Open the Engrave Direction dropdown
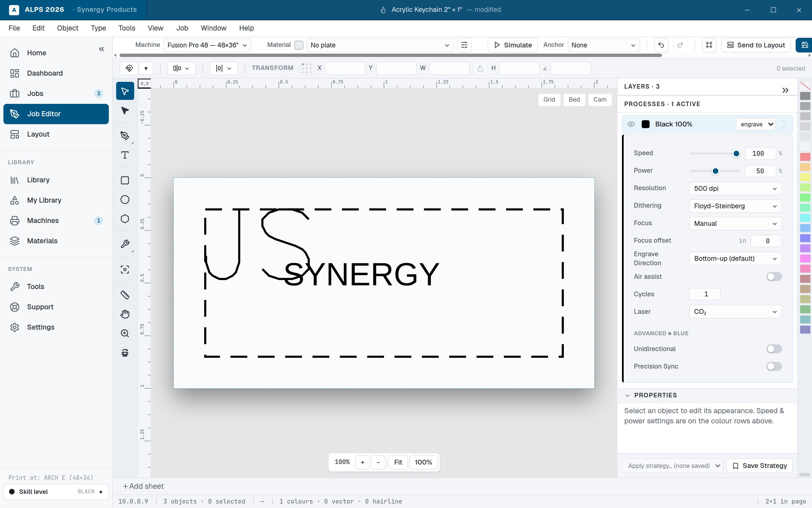The height and width of the screenshot is (508, 812). coord(736,258)
